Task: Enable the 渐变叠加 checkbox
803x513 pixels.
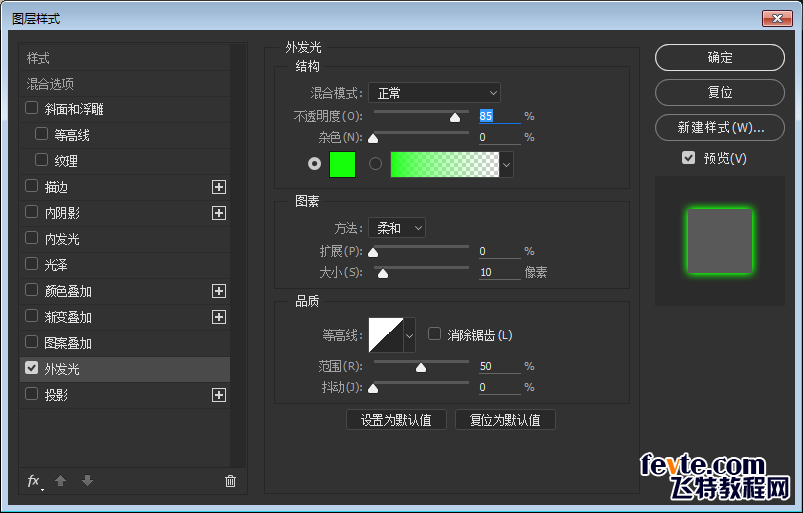Action: click(x=32, y=316)
